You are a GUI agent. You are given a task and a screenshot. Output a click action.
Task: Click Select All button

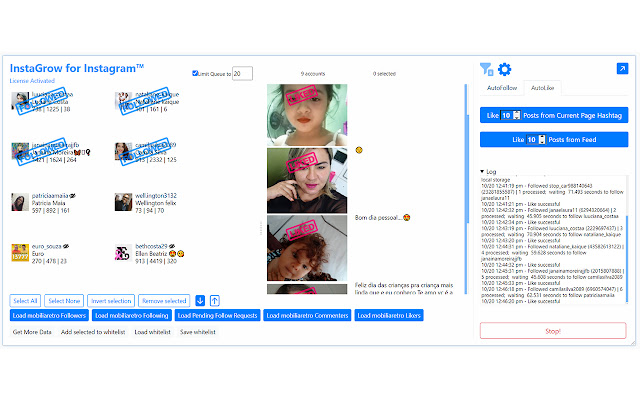point(25,301)
